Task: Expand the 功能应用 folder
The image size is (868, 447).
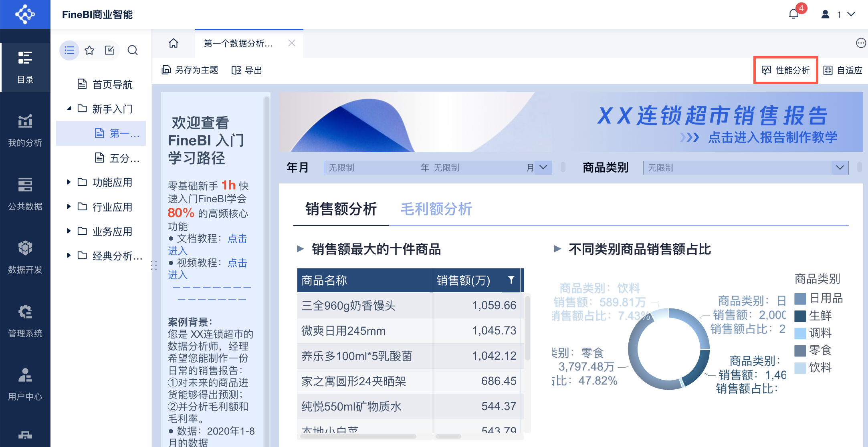Action: [69, 182]
